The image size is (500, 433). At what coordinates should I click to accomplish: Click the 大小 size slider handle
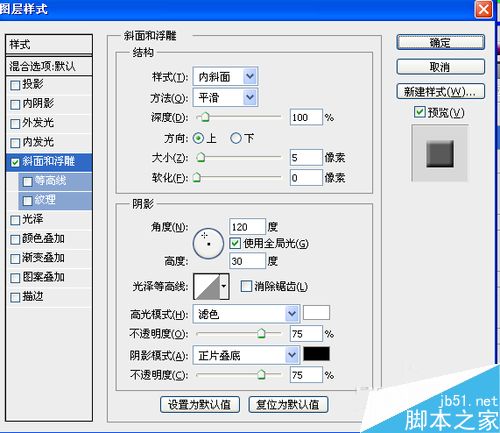pos(201,157)
